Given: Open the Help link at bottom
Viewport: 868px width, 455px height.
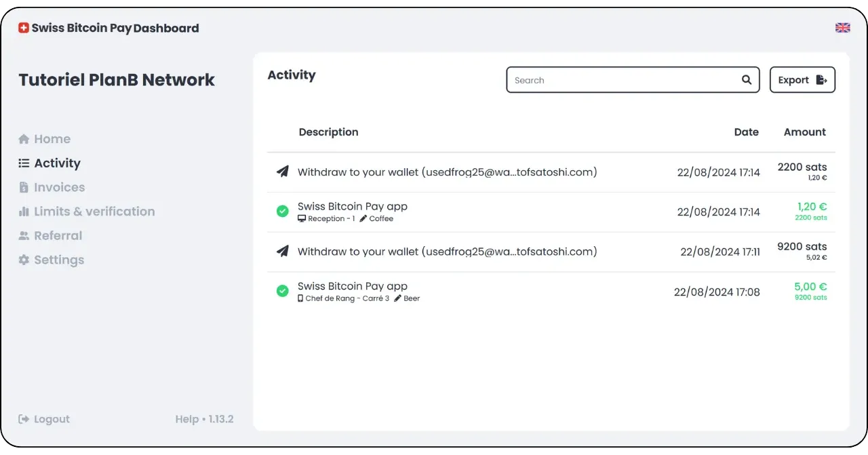Looking at the screenshot, I should click(x=186, y=419).
